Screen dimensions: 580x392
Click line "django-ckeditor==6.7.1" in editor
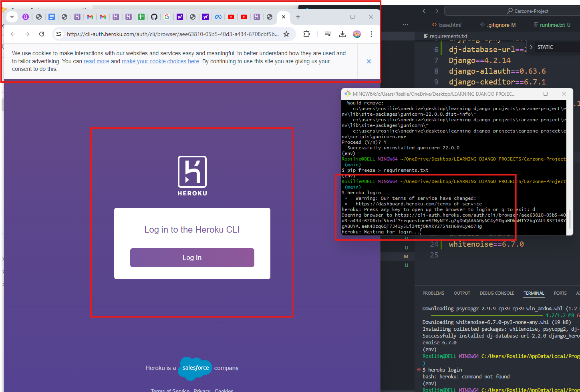pos(497,82)
